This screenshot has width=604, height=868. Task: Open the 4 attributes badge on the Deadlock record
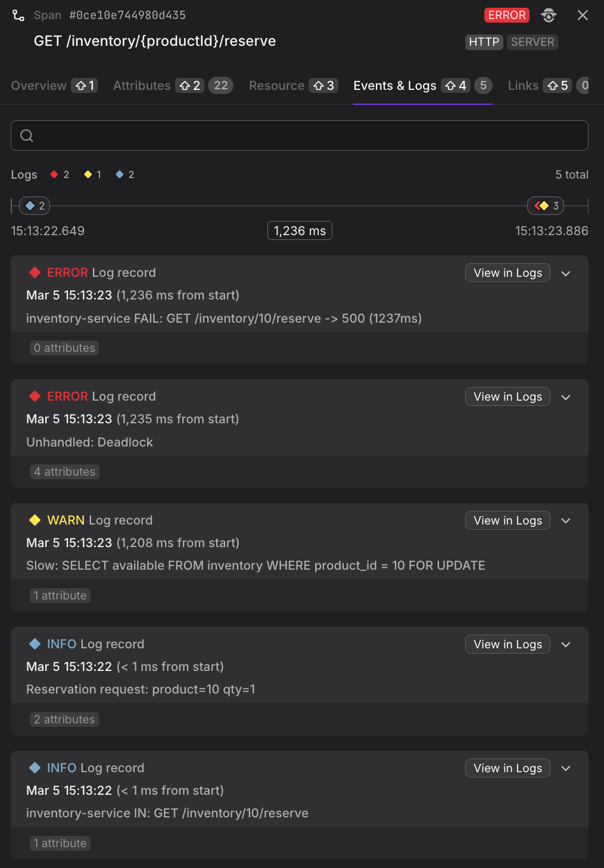click(x=64, y=472)
